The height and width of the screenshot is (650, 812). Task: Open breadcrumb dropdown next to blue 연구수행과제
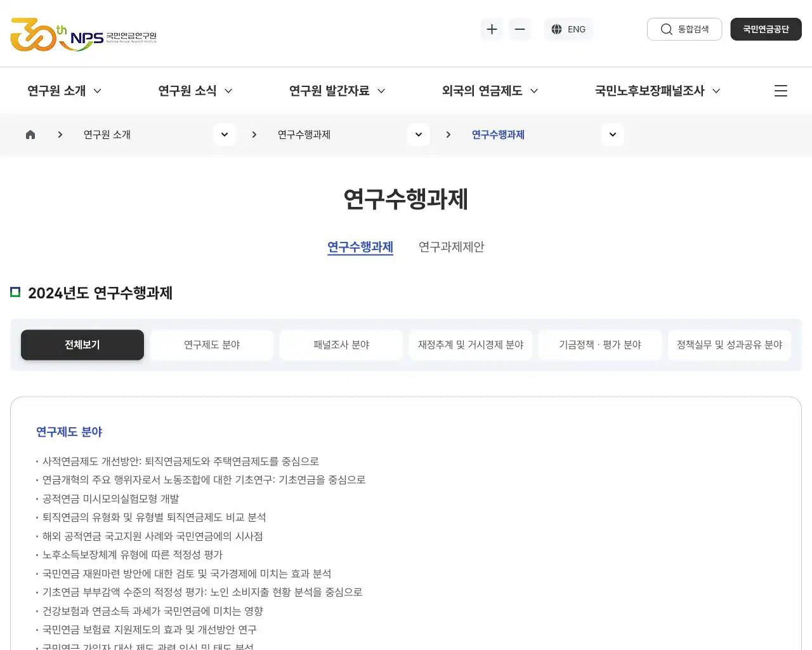[x=613, y=135]
